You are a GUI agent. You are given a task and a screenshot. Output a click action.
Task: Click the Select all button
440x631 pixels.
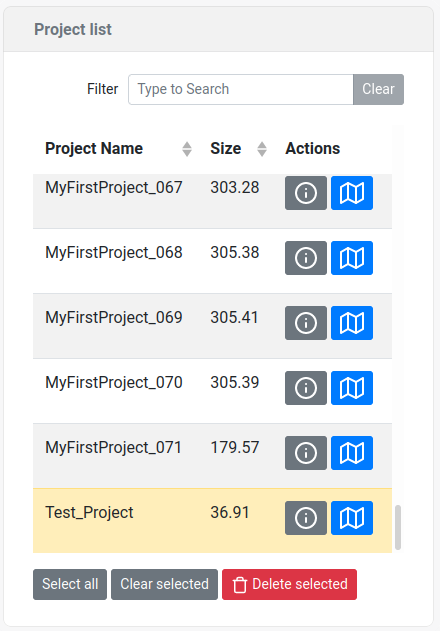point(70,584)
